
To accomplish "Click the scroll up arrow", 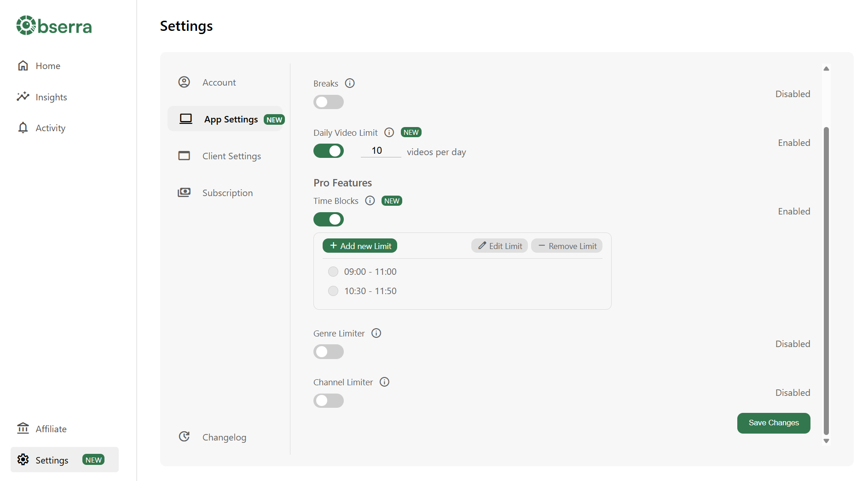I will (x=826, y=69).
